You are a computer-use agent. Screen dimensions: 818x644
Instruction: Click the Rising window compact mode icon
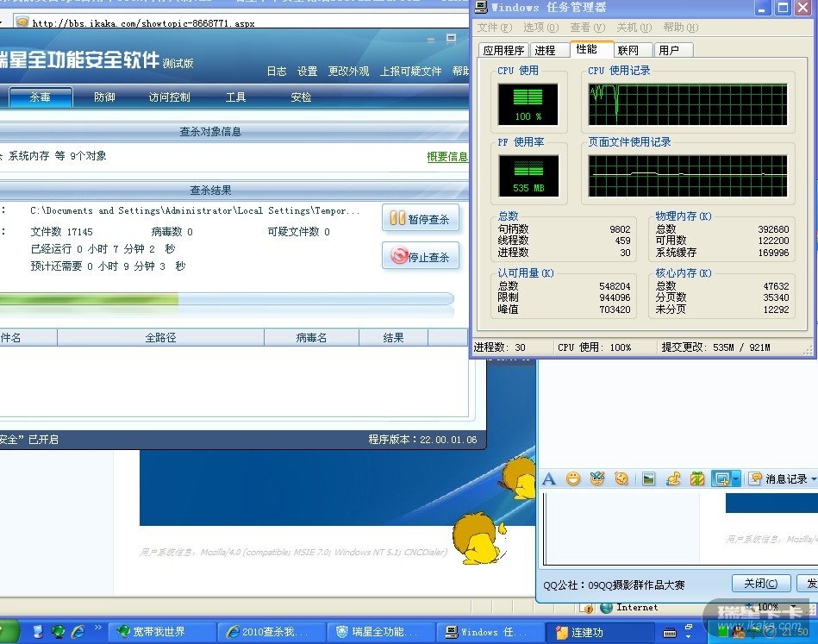coord(452,38)
